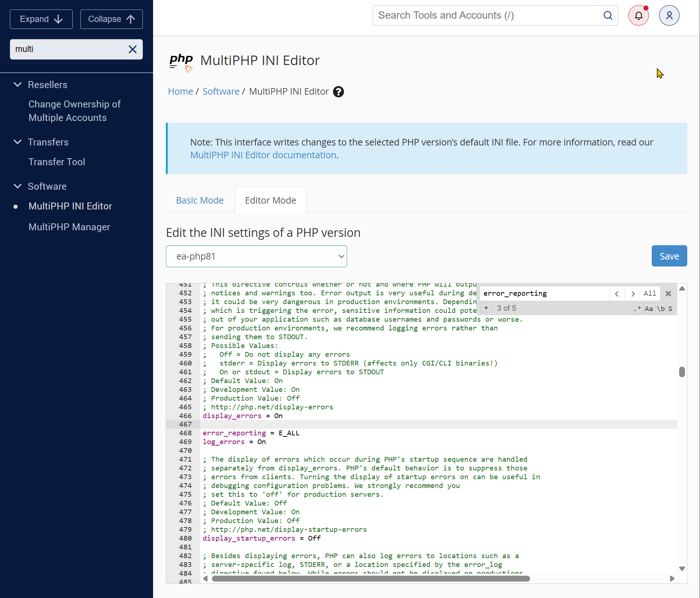The image size is (700, 598).
Task: Open MultiPHP Manager from the sidebar
Action: (69, 227)
